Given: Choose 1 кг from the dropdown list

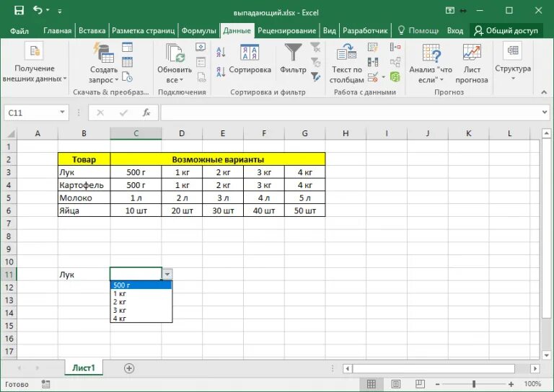Looking at the screenshot, I should pyautogui.click(x=141, y=293).
